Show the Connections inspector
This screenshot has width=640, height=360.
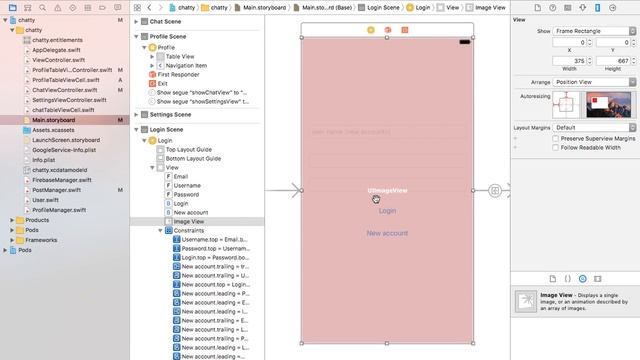tap(612, 7)
